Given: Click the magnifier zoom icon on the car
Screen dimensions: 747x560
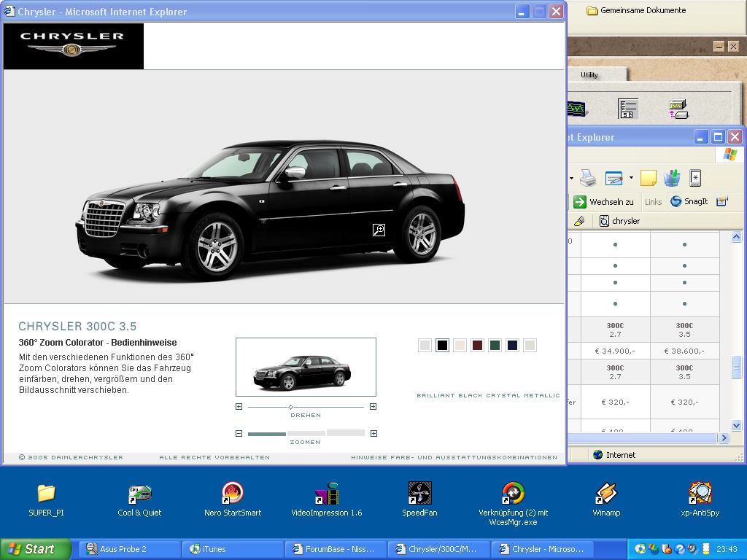Looking at the screenshot, I should pyautogui.click(x=379, y=230).
